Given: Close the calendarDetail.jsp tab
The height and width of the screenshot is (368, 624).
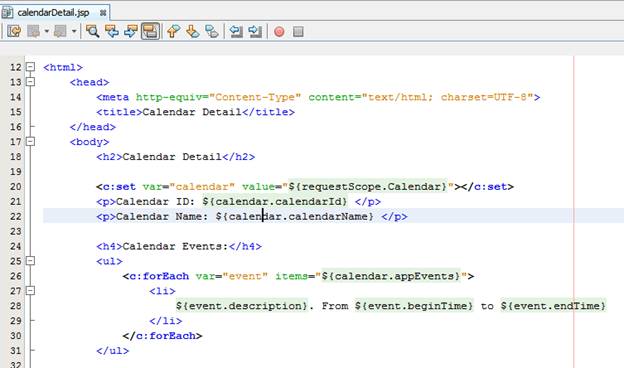Looking at the screenshot, I should coord(103,13).
